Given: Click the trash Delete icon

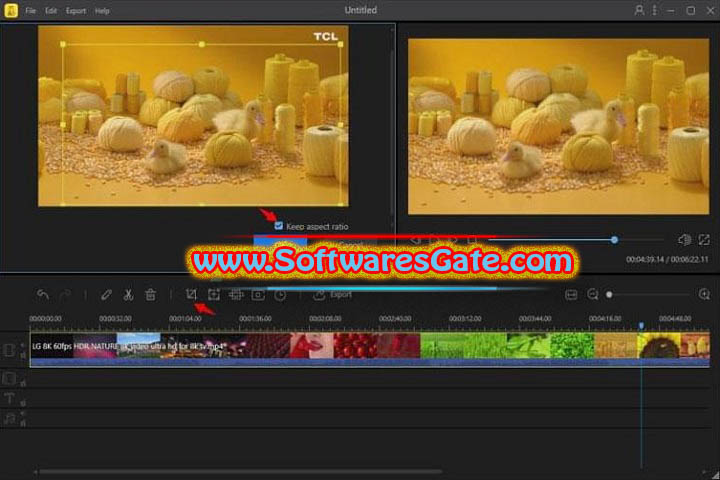Looking at the screenshot, I should point(150,294).
